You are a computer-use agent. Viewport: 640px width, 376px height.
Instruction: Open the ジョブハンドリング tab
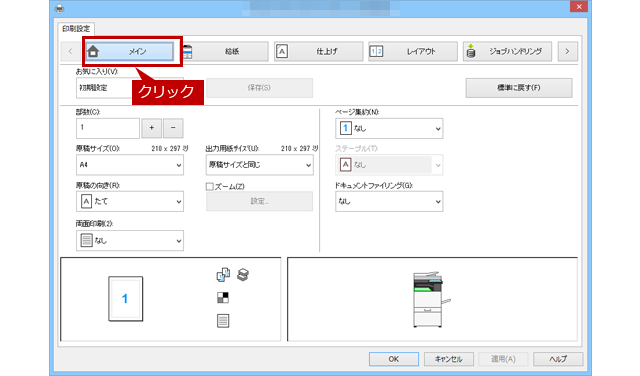pyautogui.click(x=507, y=51)
